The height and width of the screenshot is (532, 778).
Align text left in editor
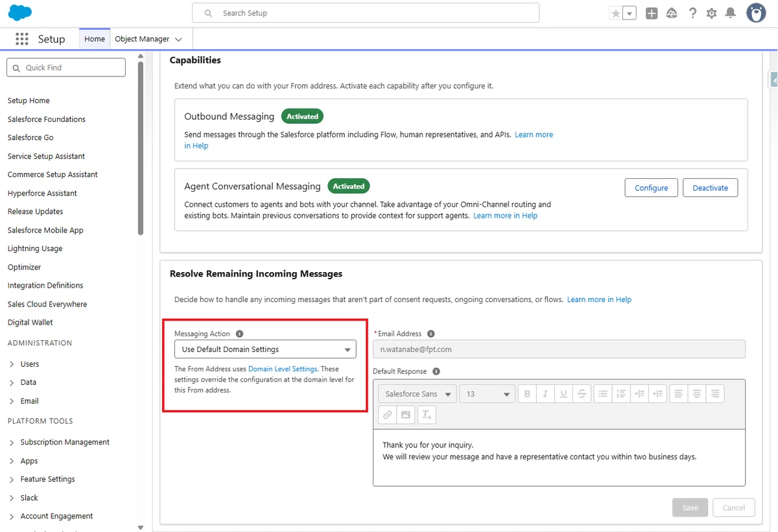679,394
